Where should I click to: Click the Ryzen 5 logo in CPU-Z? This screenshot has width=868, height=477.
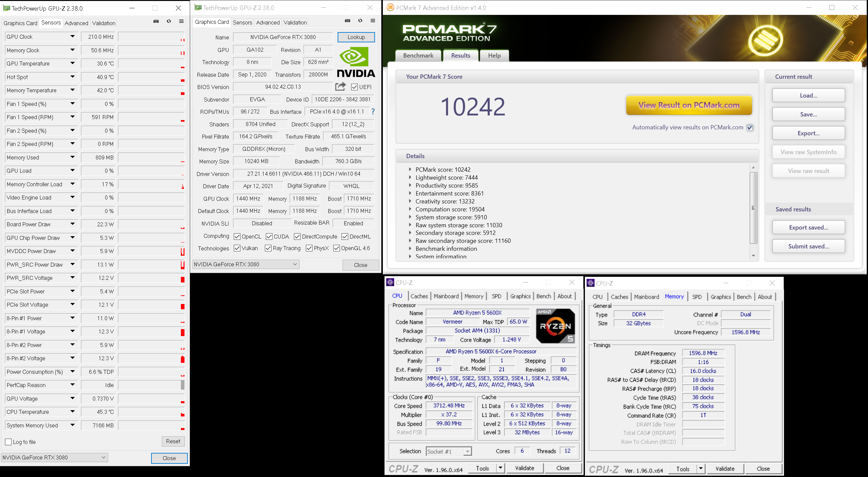click(555, 325)
